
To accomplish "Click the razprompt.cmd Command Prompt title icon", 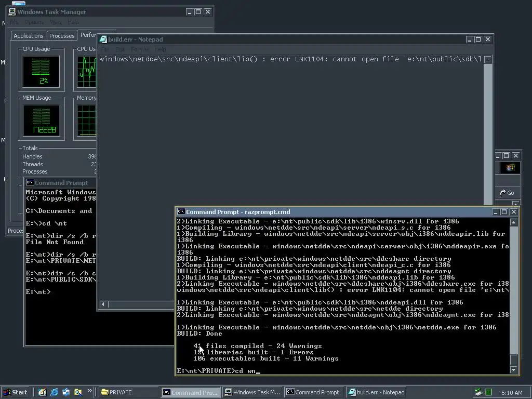I will 181,212.
